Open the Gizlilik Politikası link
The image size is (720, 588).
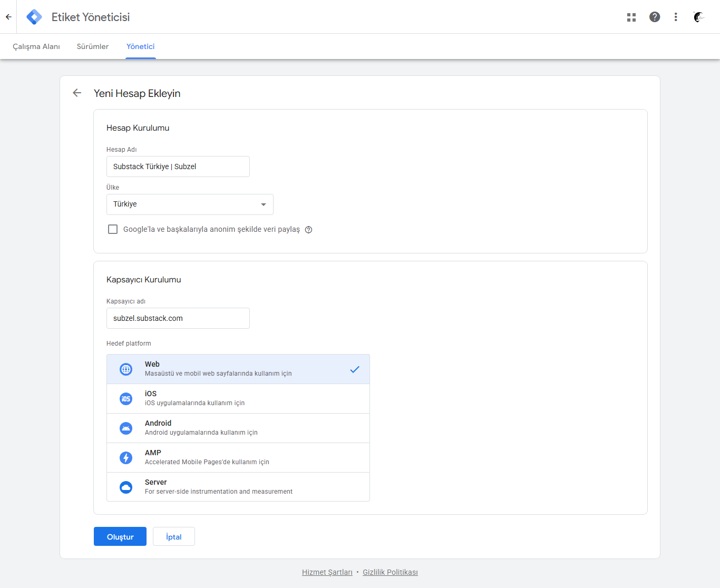(391, 572)
